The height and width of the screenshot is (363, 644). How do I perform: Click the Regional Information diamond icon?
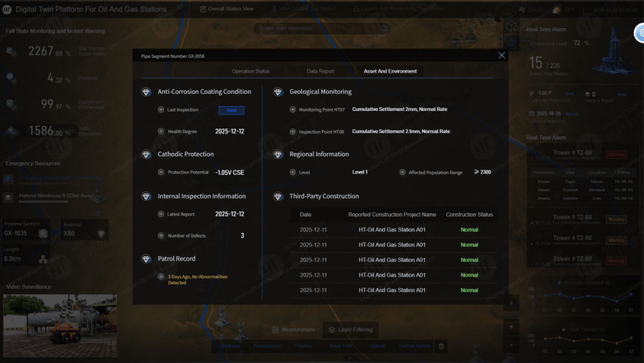coord(278,154)
